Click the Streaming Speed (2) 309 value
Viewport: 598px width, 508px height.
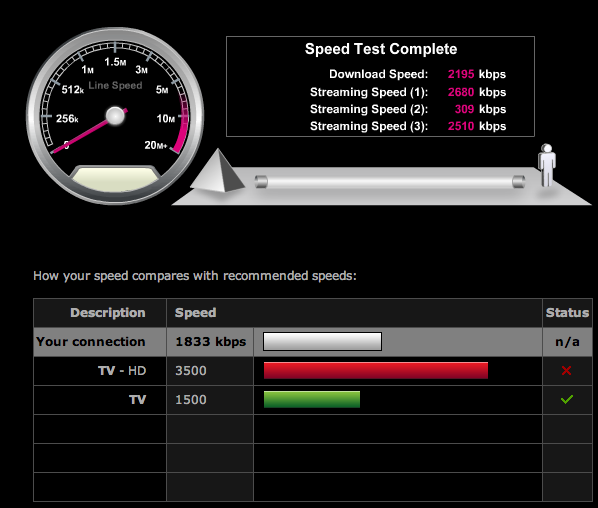pyautogui.click(x=464, y=109)
